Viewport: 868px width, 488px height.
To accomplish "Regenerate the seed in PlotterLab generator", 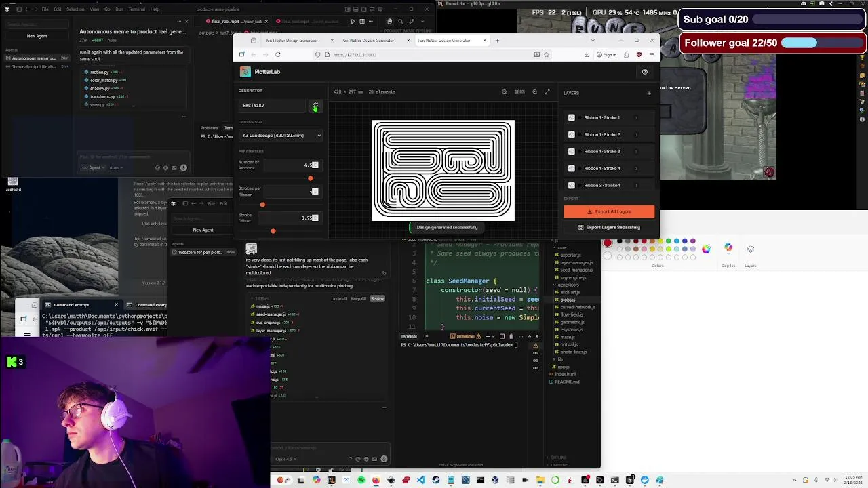I will click(315, 106).
